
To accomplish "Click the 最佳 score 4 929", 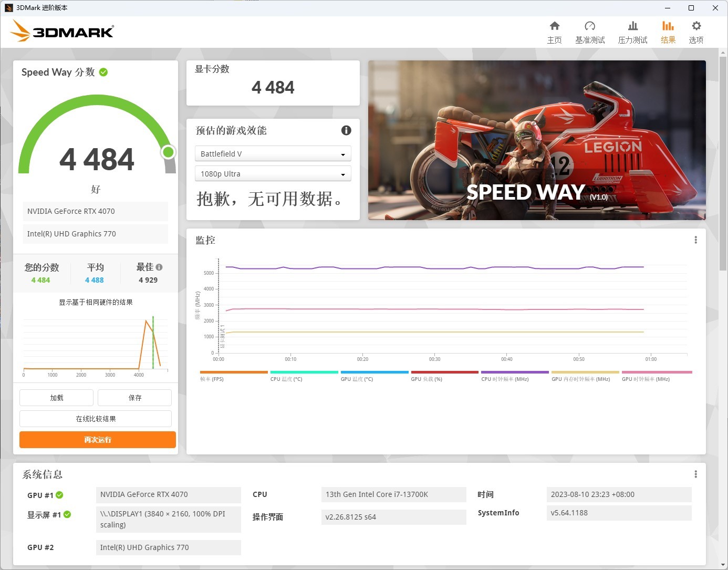I will (x=148, y=280).
